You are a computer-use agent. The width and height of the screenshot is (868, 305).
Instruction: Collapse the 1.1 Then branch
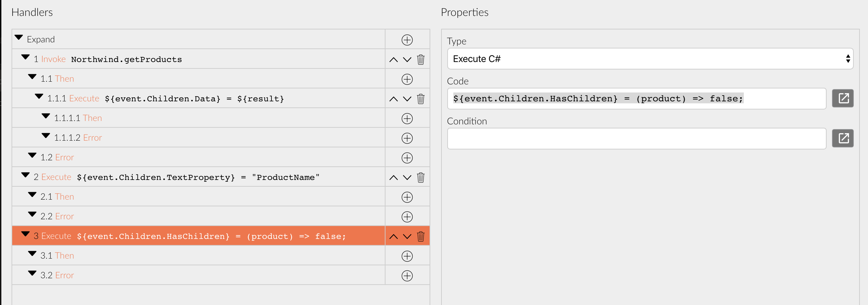(32, 77)
